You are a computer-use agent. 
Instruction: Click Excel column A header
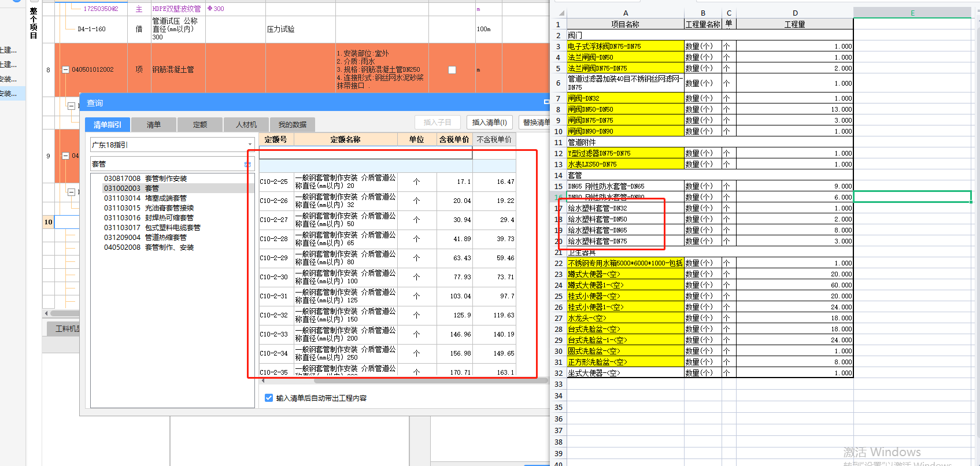tap(626, 13)
